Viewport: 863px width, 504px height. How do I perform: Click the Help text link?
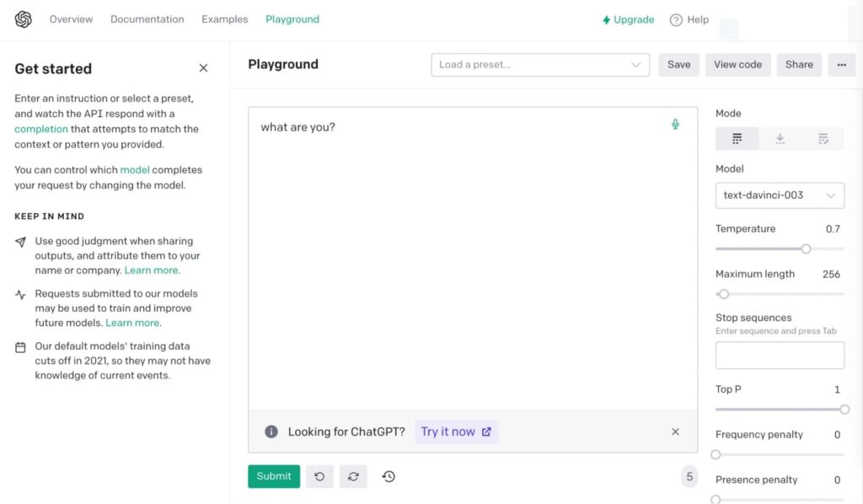click(698, 20)
